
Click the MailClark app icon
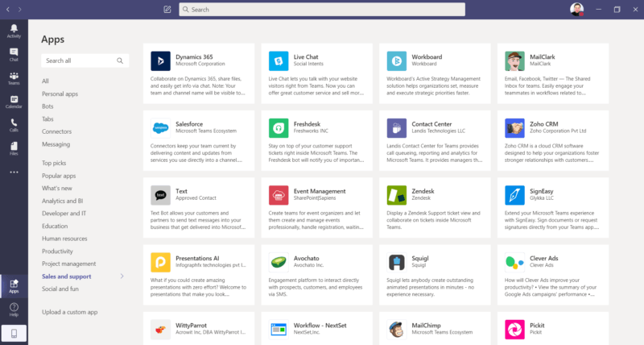514,60
